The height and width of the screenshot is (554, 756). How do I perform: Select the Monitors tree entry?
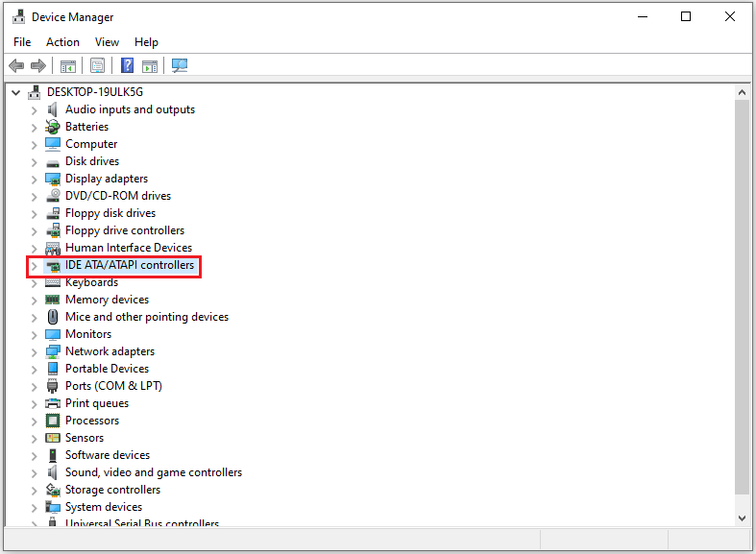(x=88, y=334)
